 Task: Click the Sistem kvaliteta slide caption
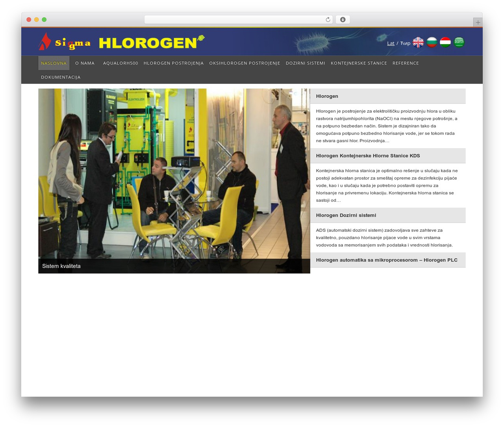tap(61, 266)
